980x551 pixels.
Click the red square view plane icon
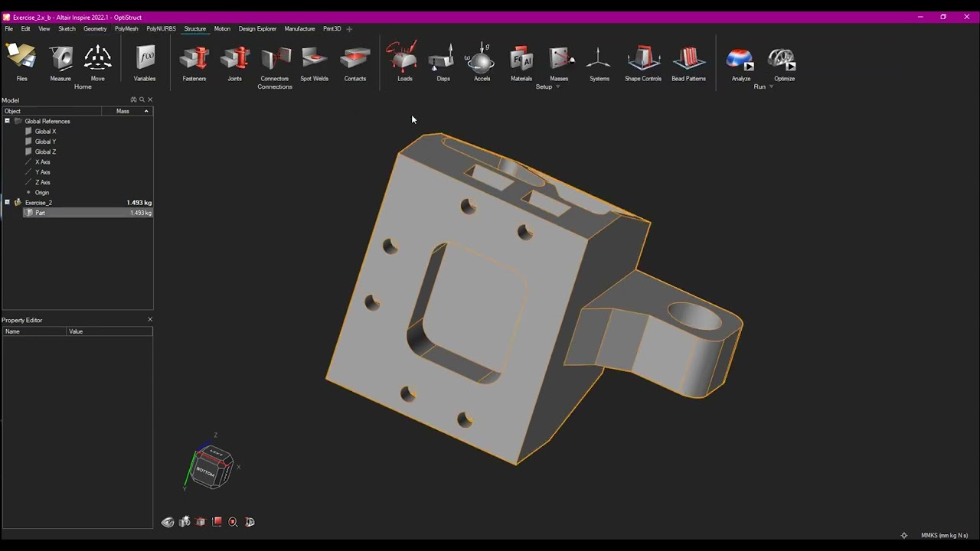(217, 522)
